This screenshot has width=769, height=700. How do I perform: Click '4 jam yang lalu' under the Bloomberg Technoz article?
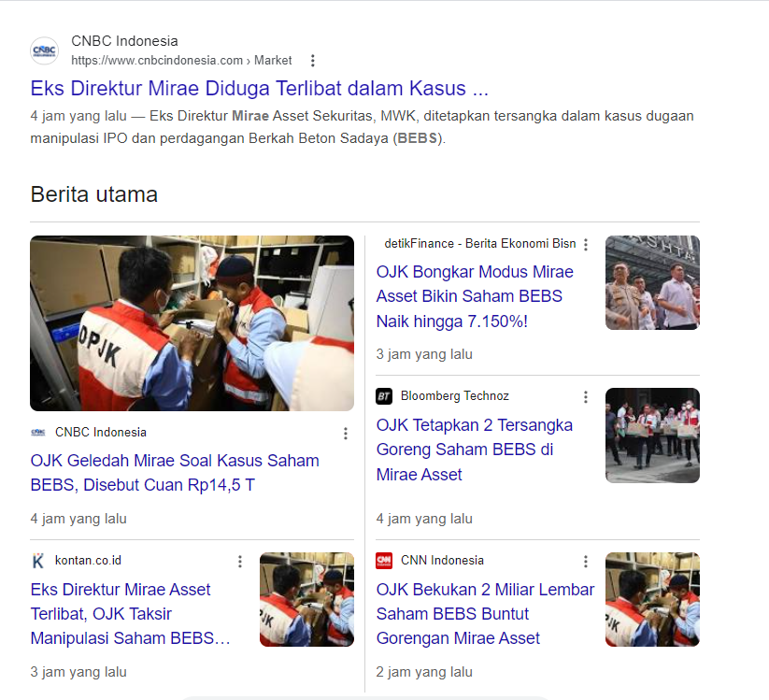(424, 519)
